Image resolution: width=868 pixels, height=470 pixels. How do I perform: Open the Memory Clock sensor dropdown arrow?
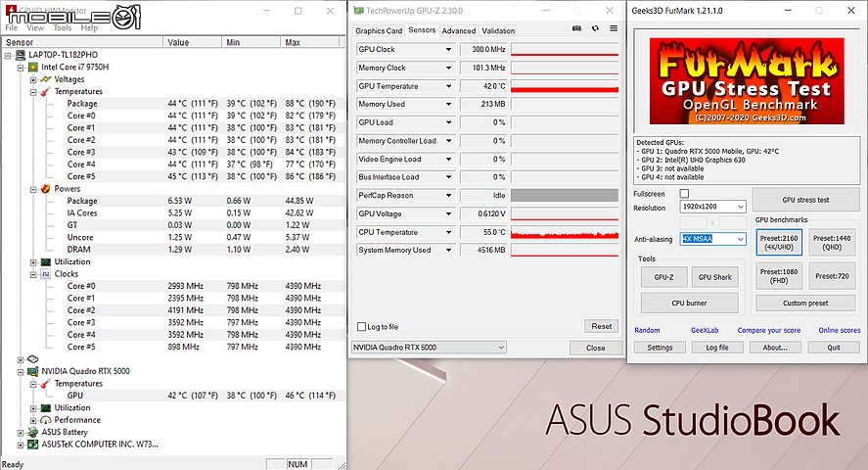448,68
